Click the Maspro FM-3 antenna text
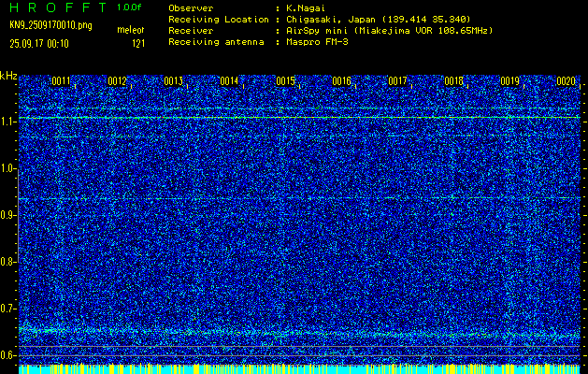This screenshot has width=588, height=374. (317, 42)
